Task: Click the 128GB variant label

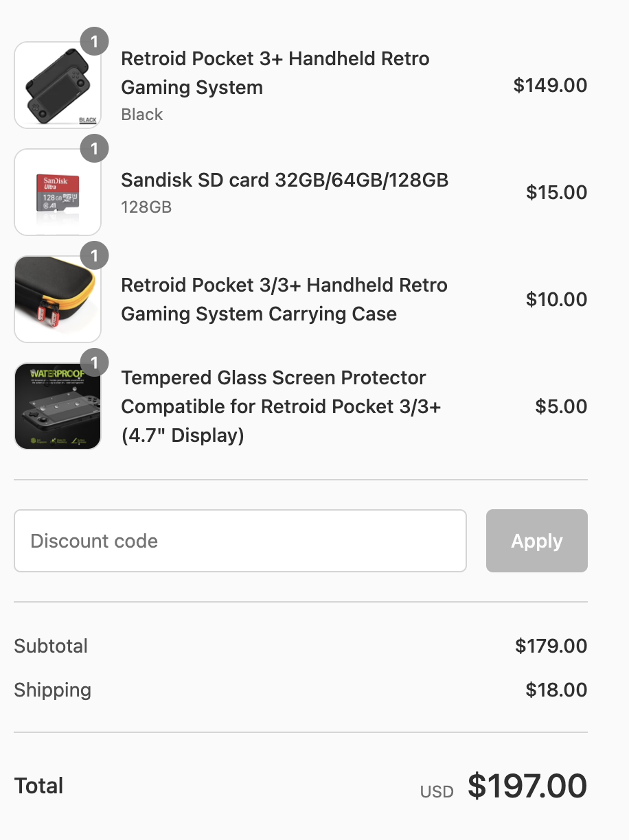Action: tap(146, 207)
